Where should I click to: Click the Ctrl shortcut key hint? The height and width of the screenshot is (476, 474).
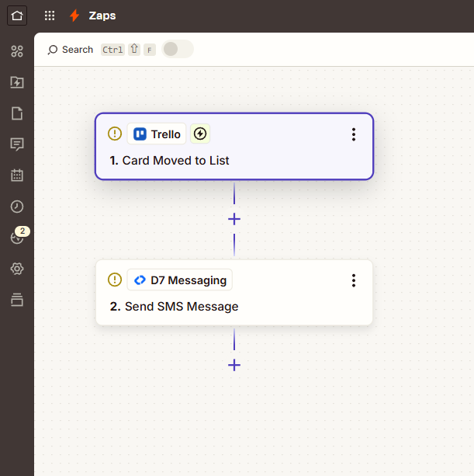point(112,50)
